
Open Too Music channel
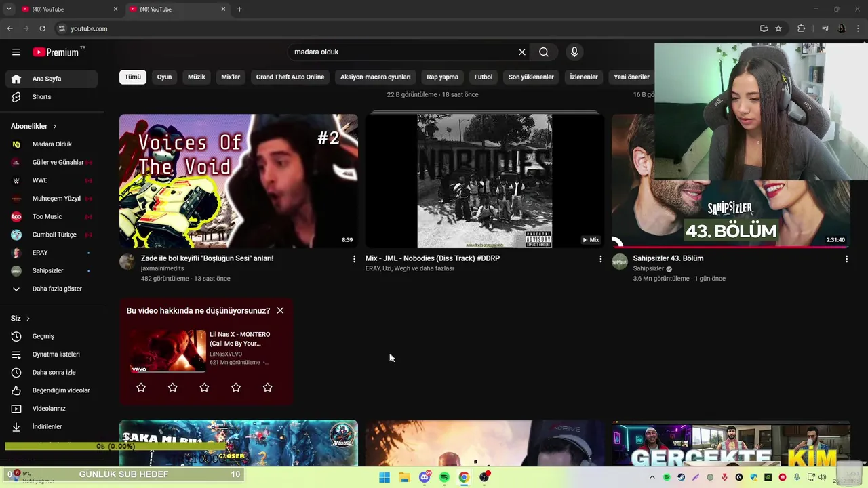[x=52, y=217]
